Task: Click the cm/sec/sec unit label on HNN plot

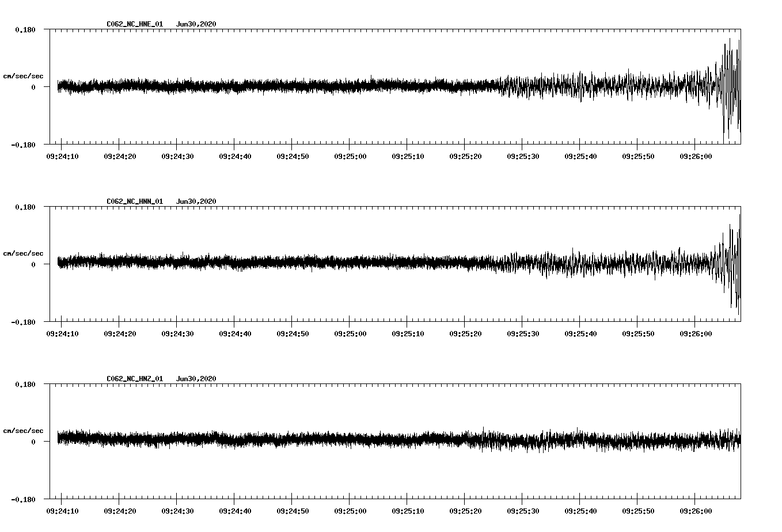Action: click(x=23, y=253)
